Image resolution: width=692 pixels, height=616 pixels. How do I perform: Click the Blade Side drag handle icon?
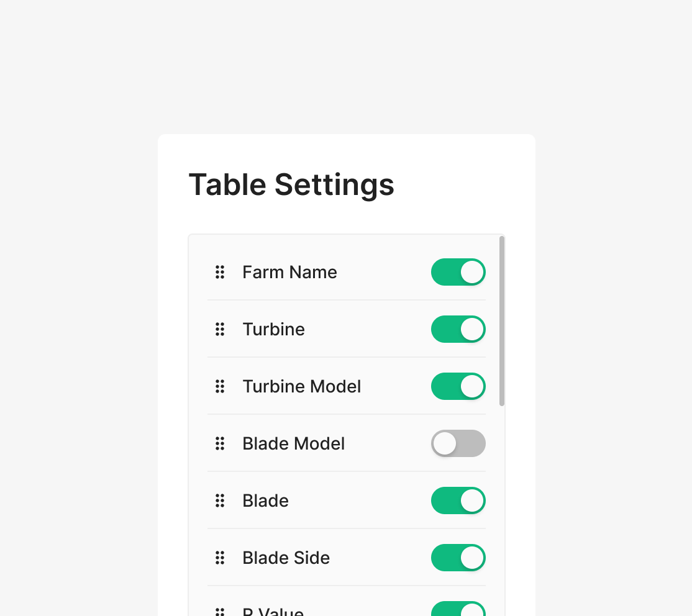point(220,558)
